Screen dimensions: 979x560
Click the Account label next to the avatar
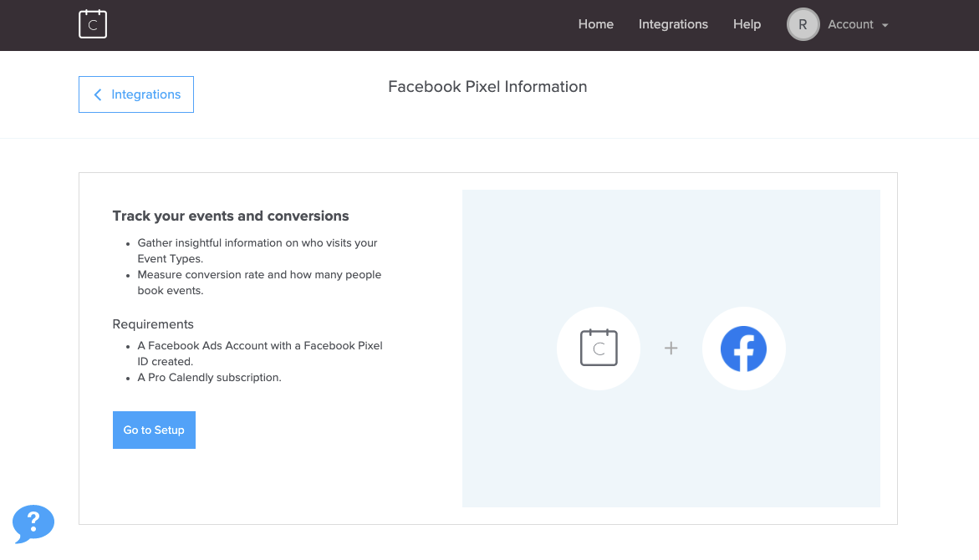pyautogui.click(x=852, y=24)
